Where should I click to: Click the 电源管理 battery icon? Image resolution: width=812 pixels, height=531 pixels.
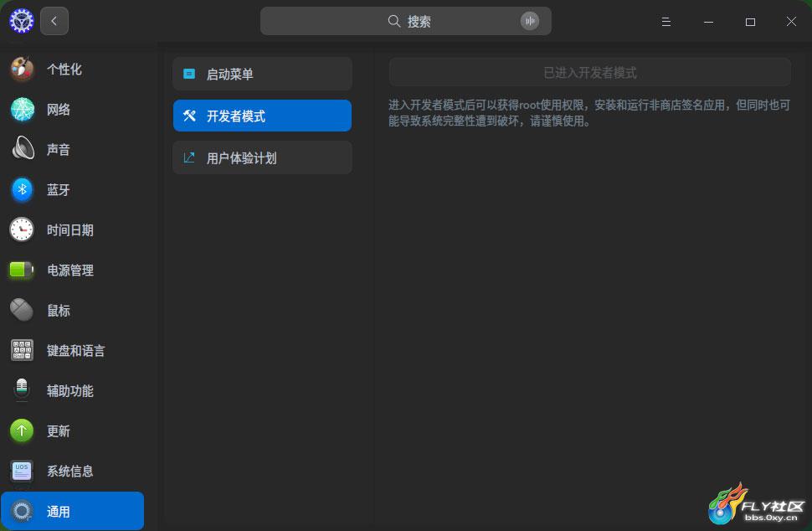point(22,270)
